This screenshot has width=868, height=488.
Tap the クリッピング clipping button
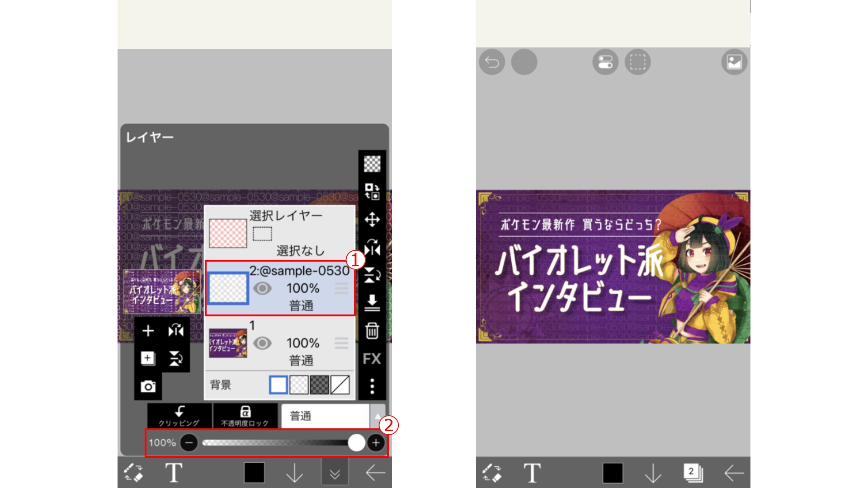click(179, 416)
